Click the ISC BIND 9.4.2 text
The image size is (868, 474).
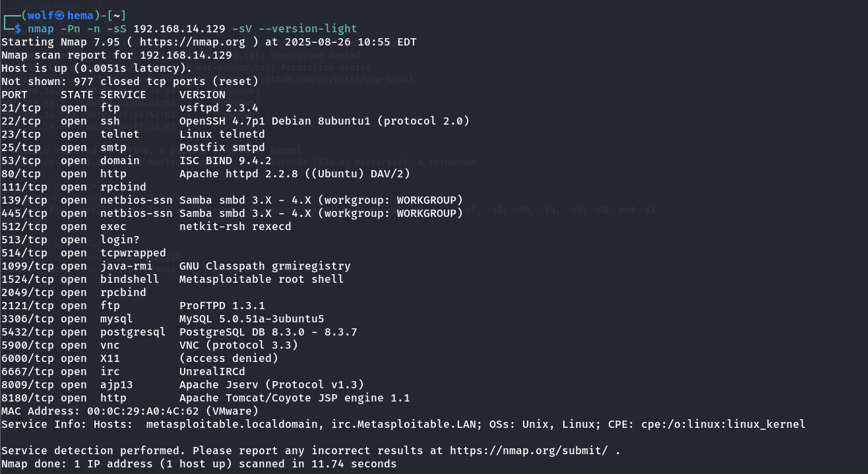point(225,161)
